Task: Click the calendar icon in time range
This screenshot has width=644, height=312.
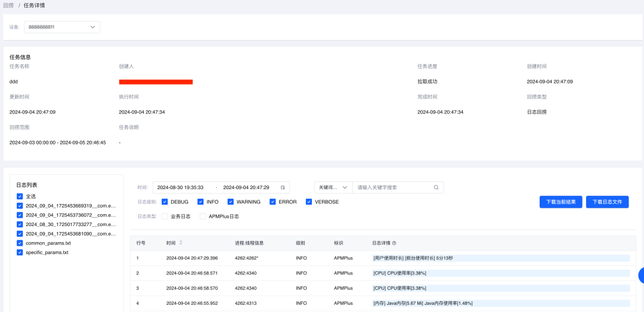Action: click(283, 187)
